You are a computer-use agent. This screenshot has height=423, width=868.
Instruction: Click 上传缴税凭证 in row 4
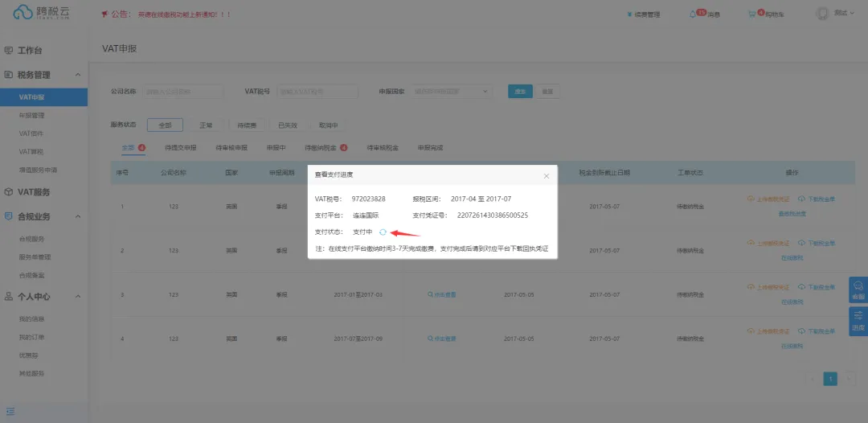tap(768, 331)
